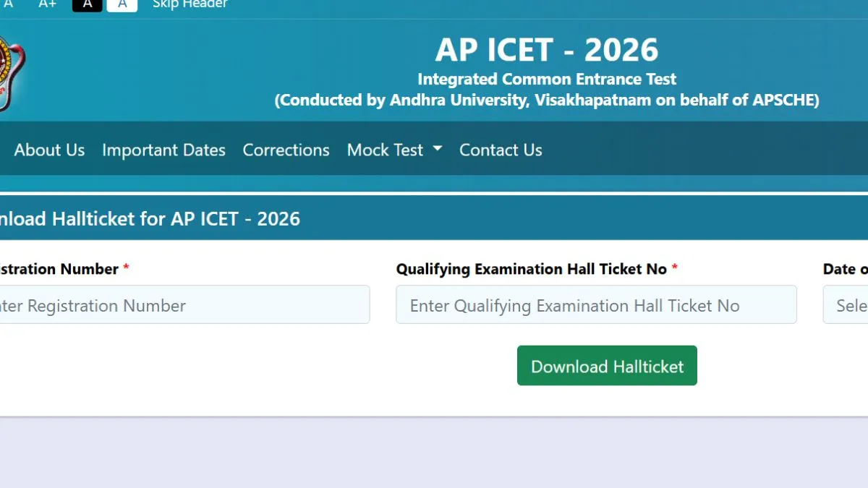868x488 pixels.
Task: Enable black high-contrast theme
Action: point(88,5)
